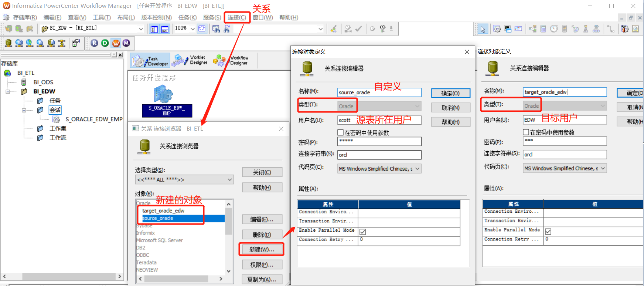Open the 连接(C) menu
Viewport: 644px width, 286px height.
tap(237, 17)
